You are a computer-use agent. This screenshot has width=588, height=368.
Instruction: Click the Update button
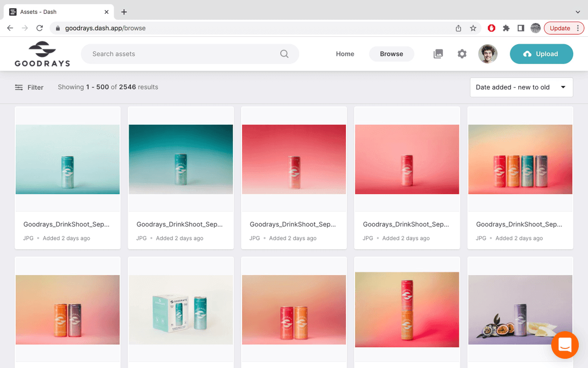tap(560, 28)
